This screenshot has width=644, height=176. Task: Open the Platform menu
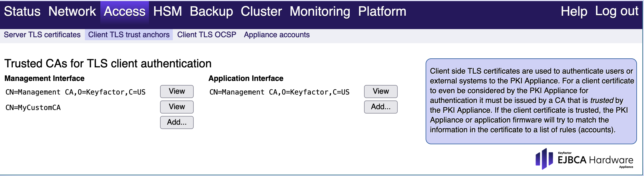[382, 11]
